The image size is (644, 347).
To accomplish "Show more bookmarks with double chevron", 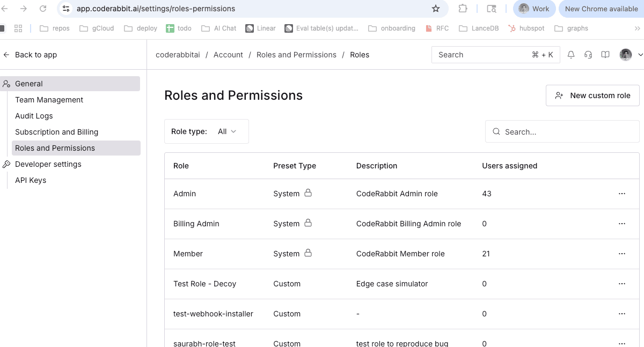I will (638, 28).
